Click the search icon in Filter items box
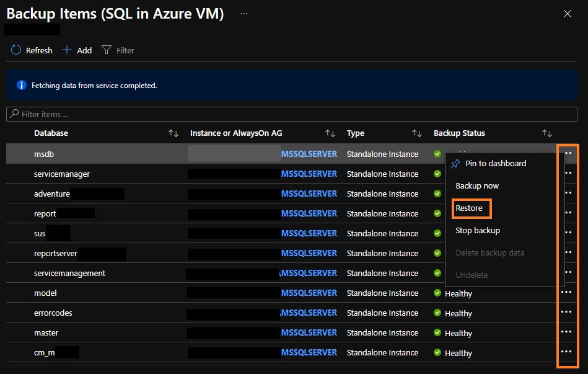The width and height of the screenshot is (588, 374). 14,114
